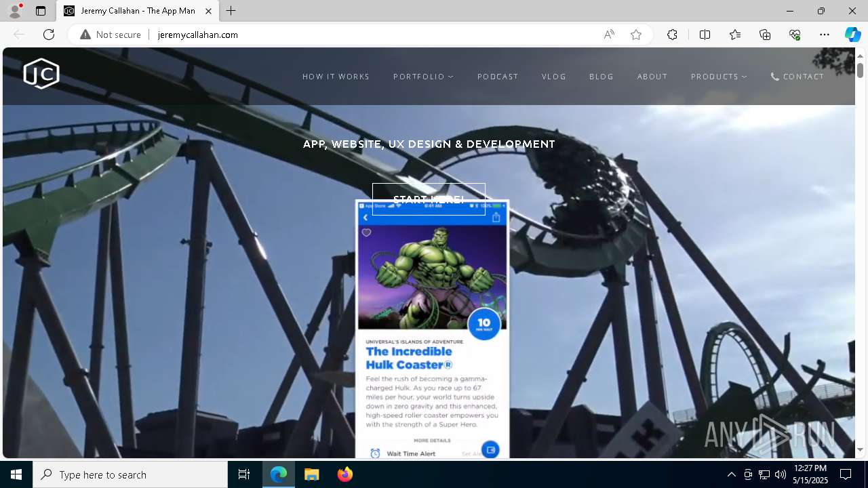Click the Hulk Coaster app screenshot
Screen dimensions: 868x488
(x=432, y=329)
